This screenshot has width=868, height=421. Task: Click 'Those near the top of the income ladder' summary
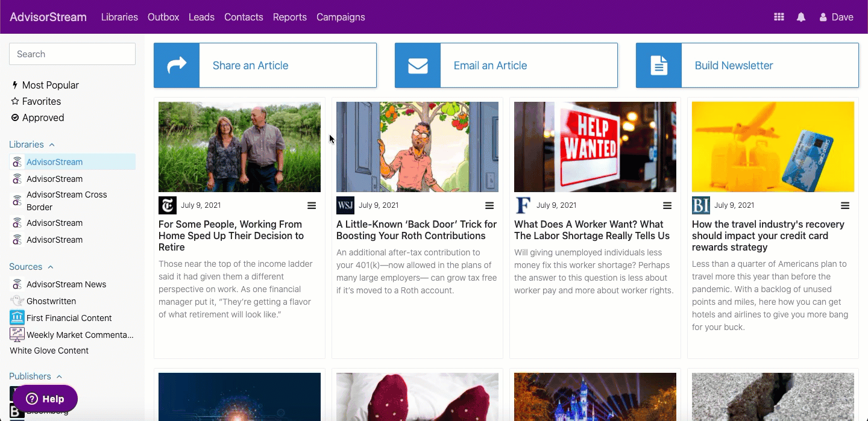click(x=236, y=289)
